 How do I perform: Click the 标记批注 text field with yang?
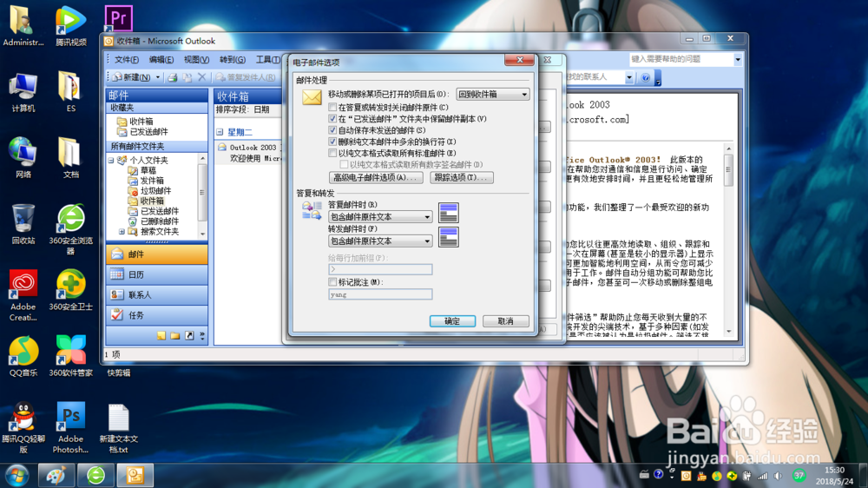click(x=380, y=294)
